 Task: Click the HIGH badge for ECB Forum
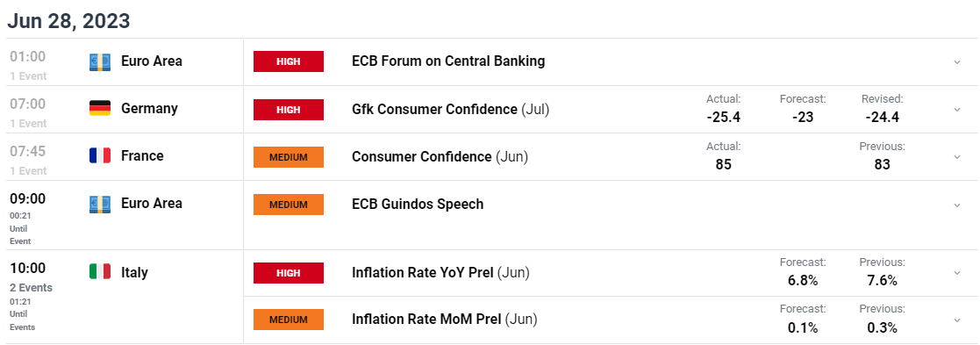point(288,61)
